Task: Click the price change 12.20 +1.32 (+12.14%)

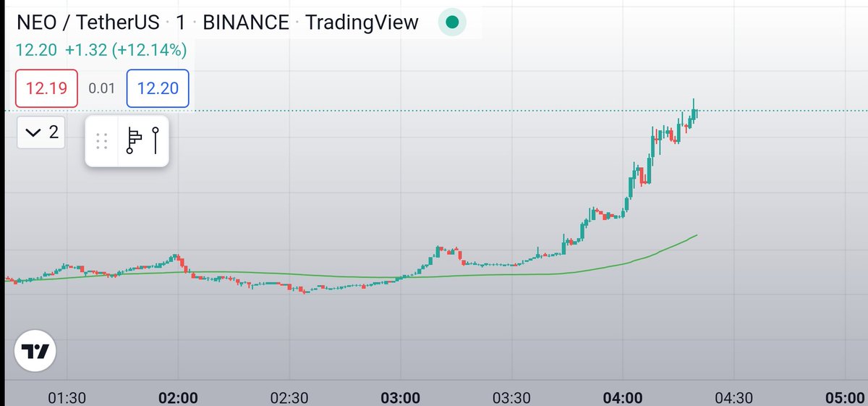Action: [x=101, y=50]
